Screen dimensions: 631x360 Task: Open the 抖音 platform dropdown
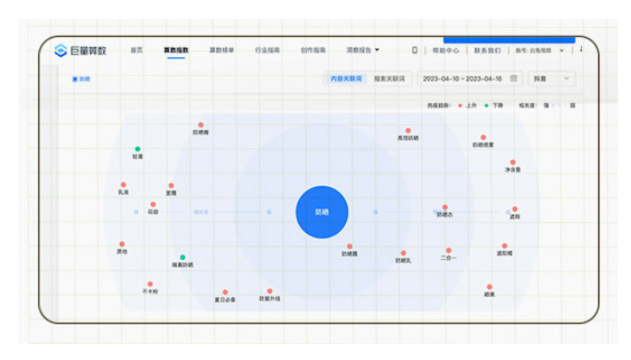tap(551, 79)
